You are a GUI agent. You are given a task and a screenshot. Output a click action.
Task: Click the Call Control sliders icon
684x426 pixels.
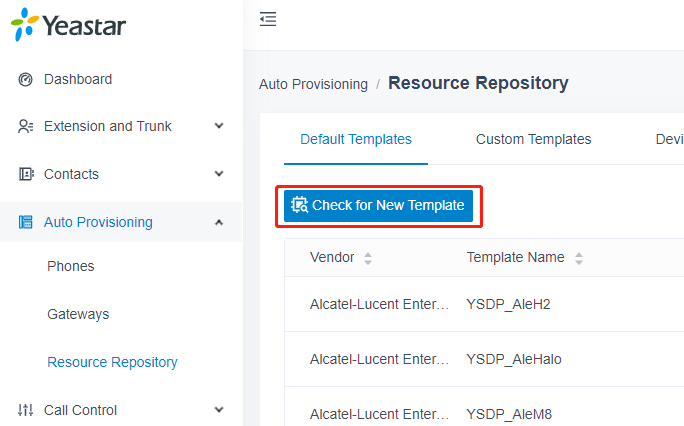pyautogui.click(x=25, y=410)
